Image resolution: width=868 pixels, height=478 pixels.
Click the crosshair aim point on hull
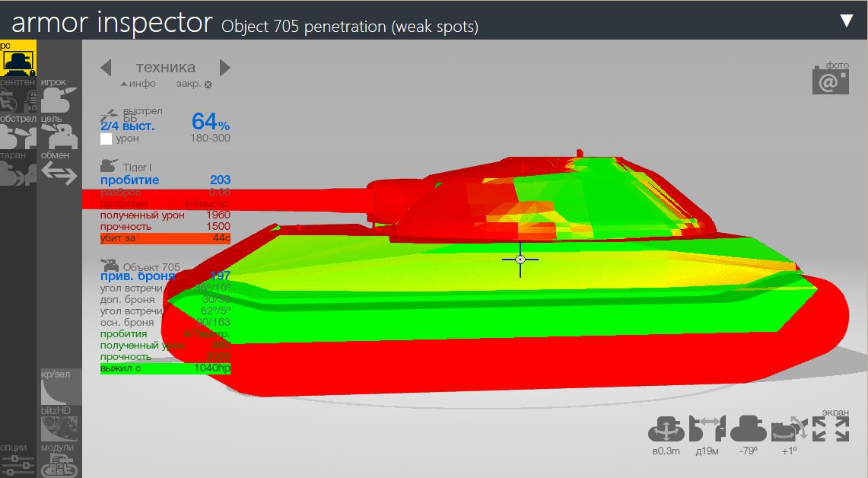click(x=520, y=260)
